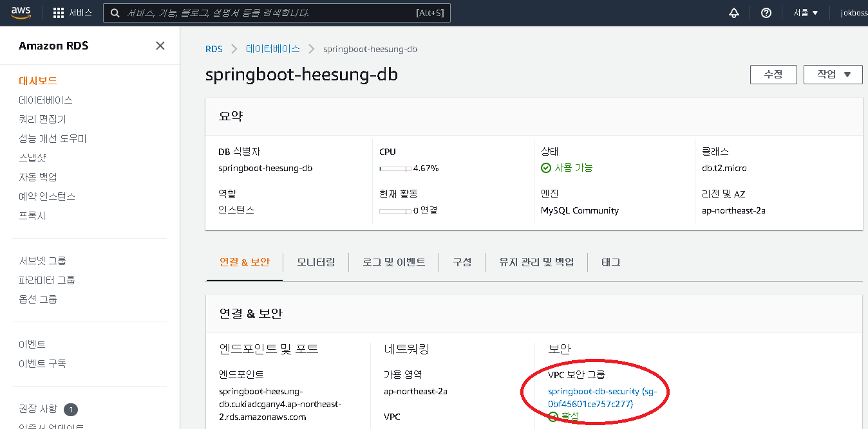Click the 수정 button

coord(773,75)
